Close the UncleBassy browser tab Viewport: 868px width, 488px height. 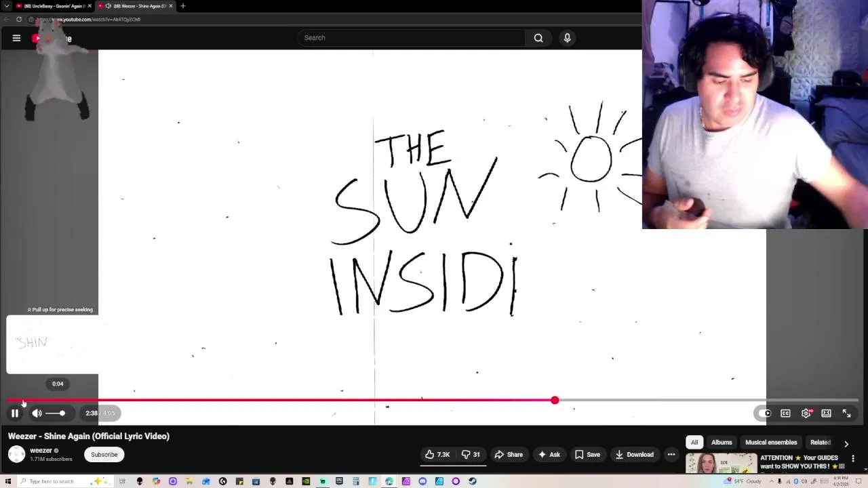point(90,6)
